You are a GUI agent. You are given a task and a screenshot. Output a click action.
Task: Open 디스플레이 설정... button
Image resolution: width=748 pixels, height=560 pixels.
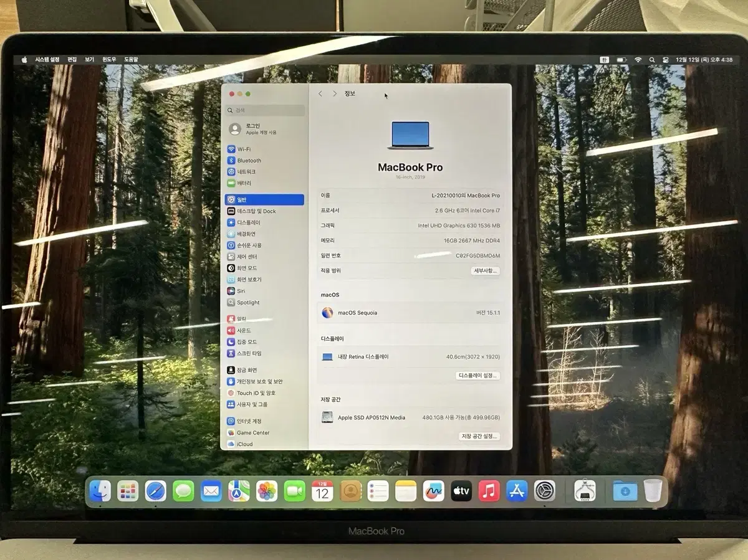478,376
